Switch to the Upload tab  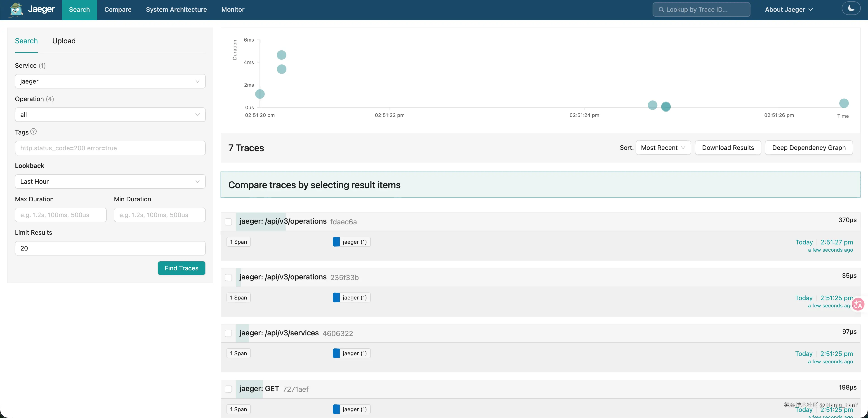tap(64, 41)
